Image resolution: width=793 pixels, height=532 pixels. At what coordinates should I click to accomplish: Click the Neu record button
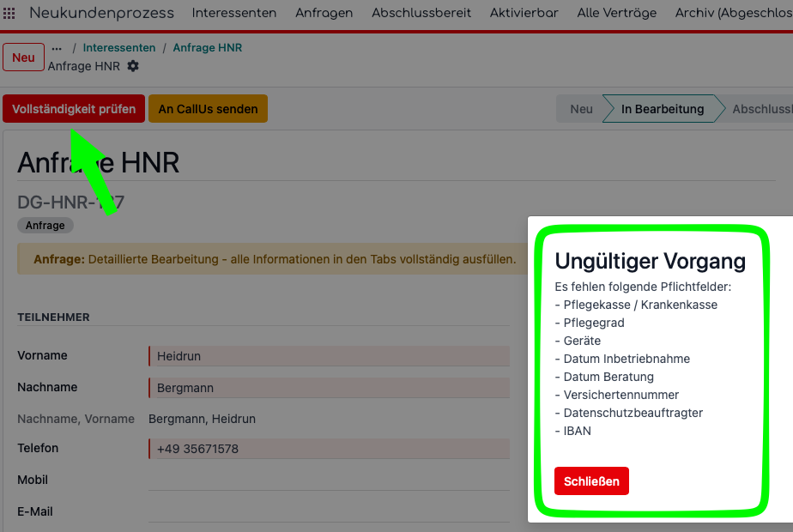[x=23, y=57]
